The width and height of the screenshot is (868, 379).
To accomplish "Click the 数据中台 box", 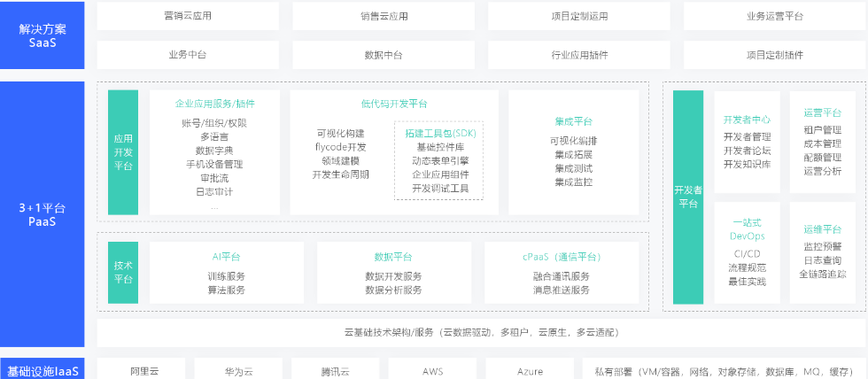I will click(x=384, y=55).
